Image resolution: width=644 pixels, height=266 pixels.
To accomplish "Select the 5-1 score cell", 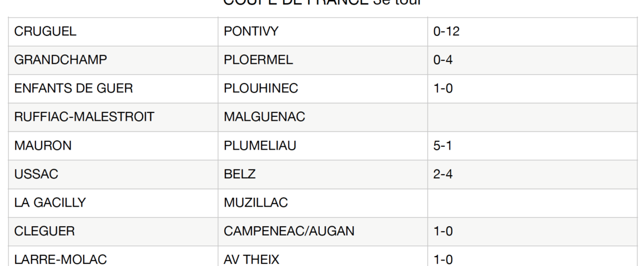I will click(443, 146).
